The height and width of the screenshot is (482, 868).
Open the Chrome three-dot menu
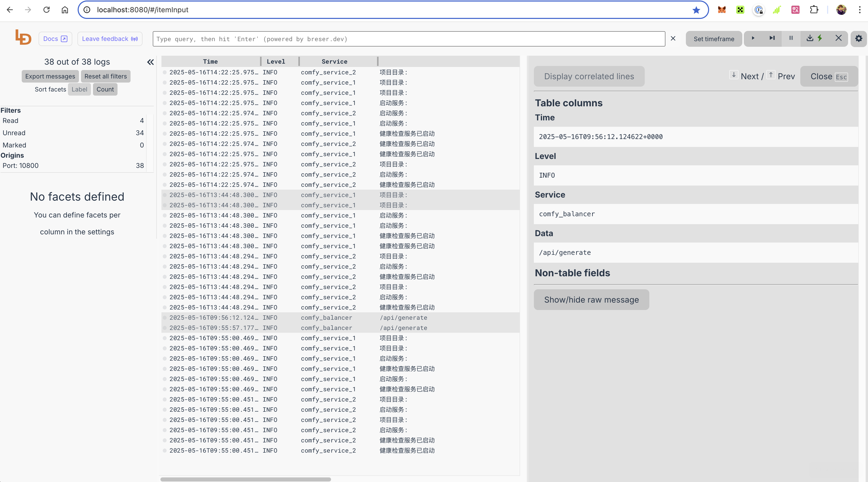tap(860, 10)
